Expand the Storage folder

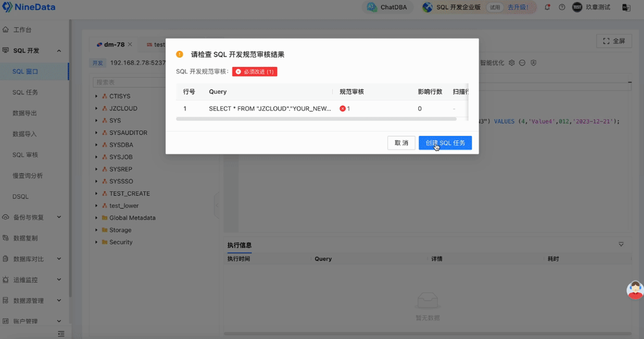pyautogui.click(x=96, y=230)
